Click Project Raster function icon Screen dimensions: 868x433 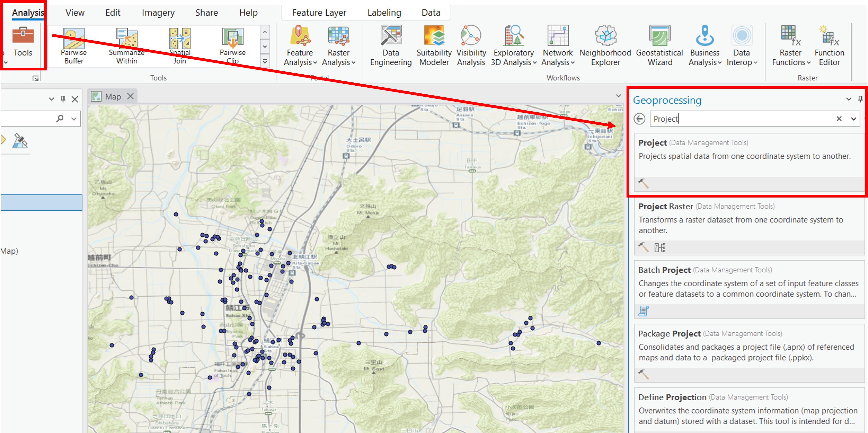coord(660,248)
